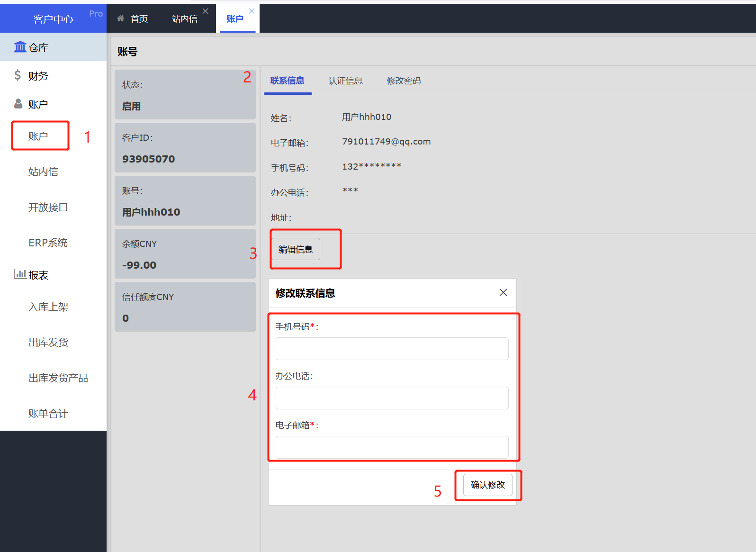
Task: Click the 账号 page heading
Action: coord(127,52)
